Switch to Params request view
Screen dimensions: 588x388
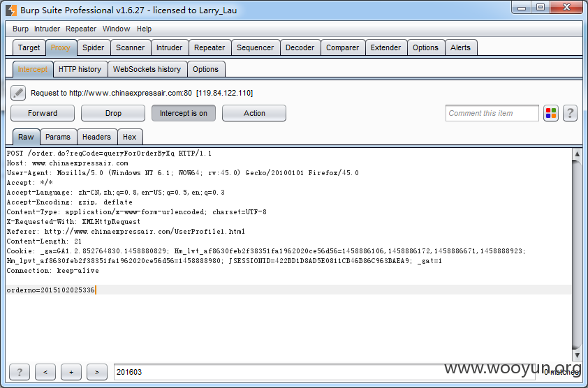(x=58, y=137)
